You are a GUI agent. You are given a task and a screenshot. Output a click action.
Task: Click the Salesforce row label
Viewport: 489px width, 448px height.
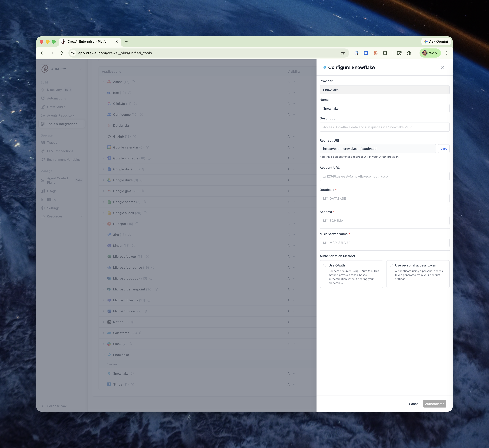[121, 333]
